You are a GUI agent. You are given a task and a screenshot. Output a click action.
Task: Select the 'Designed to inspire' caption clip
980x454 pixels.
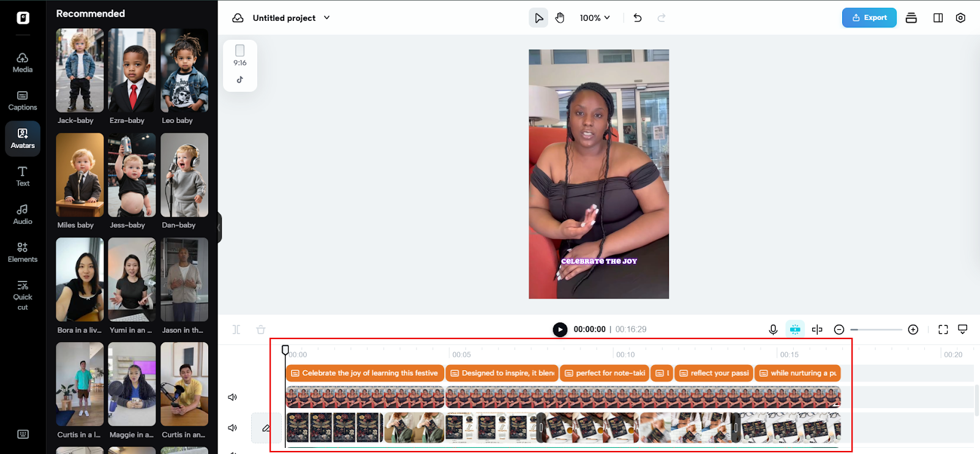coord(502,373)
